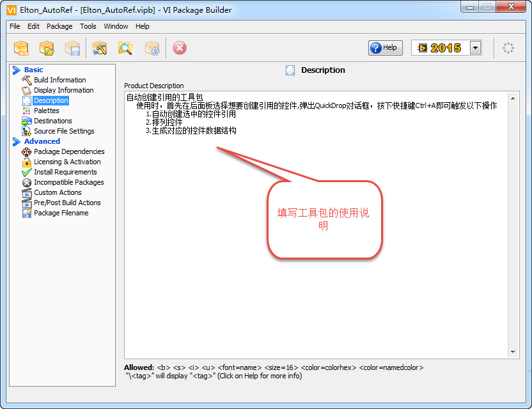Image resolution: width=532 pixels, height=409 pixels.
Task: Open the Help menu in menu bar
Action: [142, 26]
